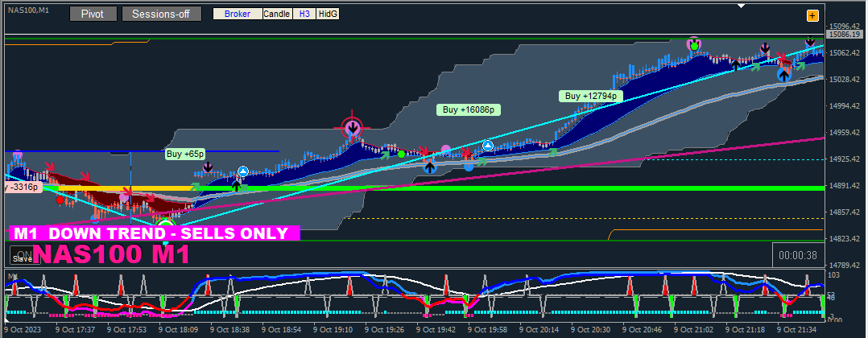This screenshot has height=338, width=868.
Task: Click the NAS100,M1 chart title
Action: pos(28,10)
